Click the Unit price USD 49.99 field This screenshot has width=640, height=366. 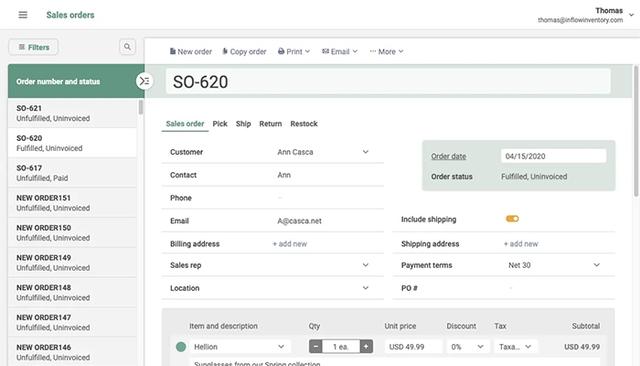(413, 347)
